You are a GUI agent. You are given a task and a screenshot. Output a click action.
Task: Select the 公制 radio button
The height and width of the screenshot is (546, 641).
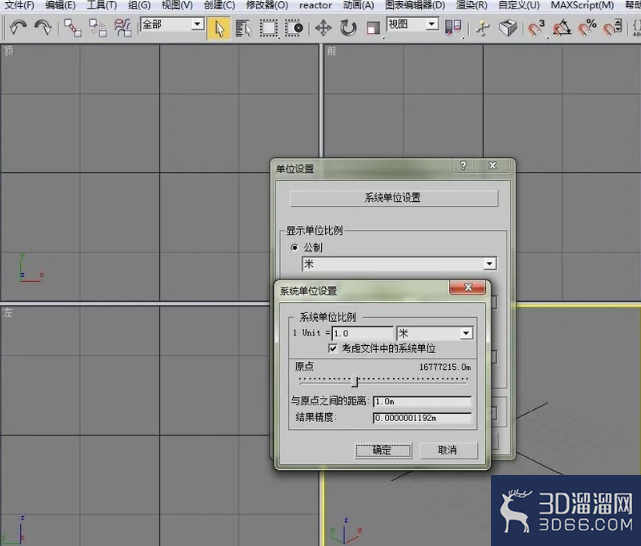pyautogui.click(x=294, y=247)
